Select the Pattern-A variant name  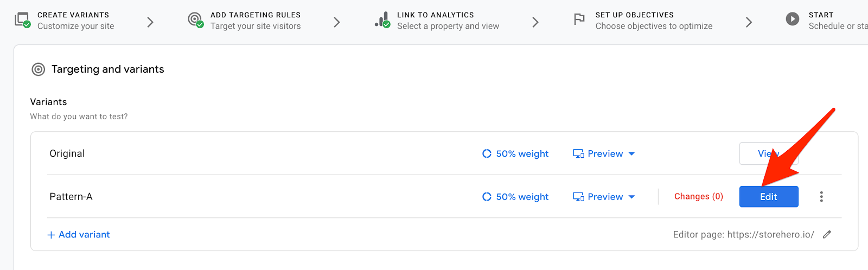pos(71,196)
